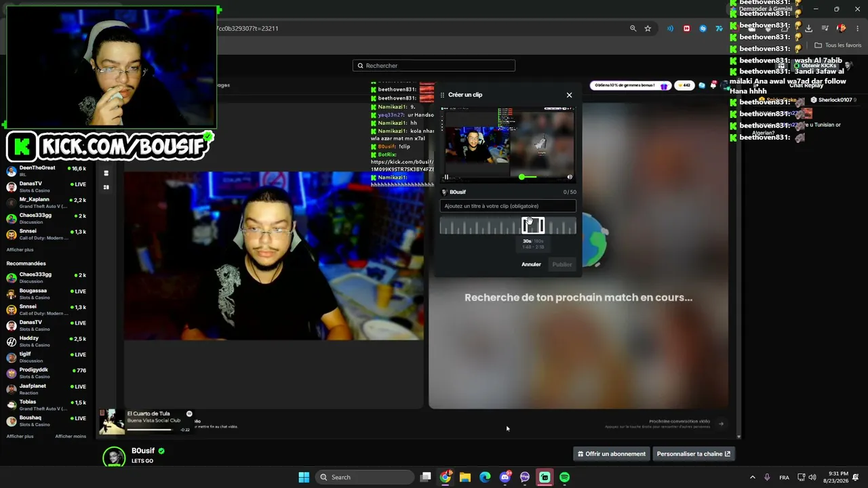Click the blue gem icon beside 442
Image resolution: width=868 pixels, height=488 pixels.
tap(702, 85)
